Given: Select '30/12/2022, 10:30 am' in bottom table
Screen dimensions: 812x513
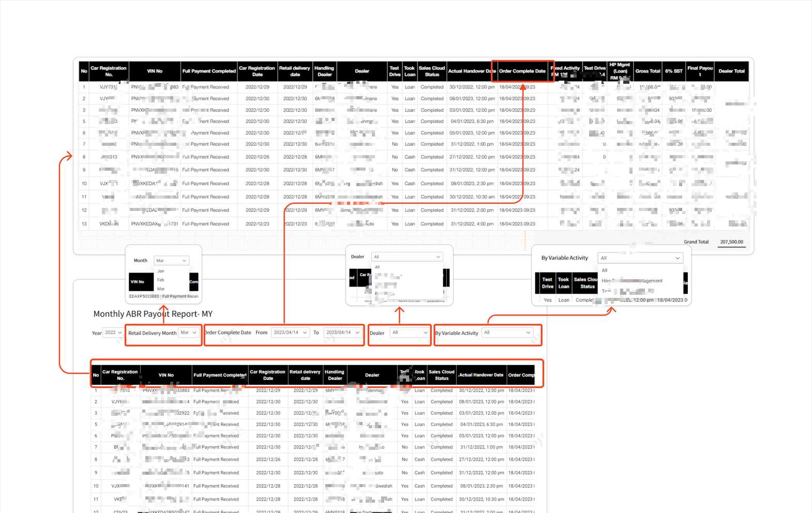Looking at the screenshot, I should tap(481, 500).
